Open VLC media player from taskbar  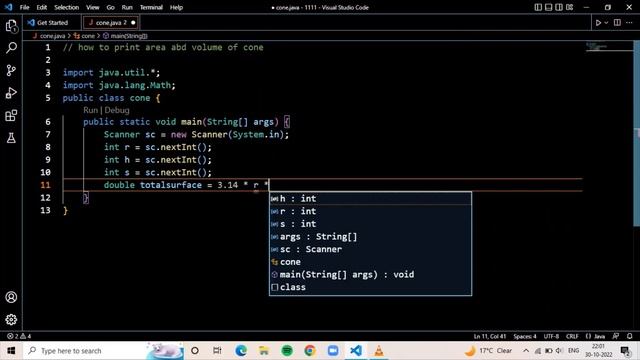tap(379, 351)
